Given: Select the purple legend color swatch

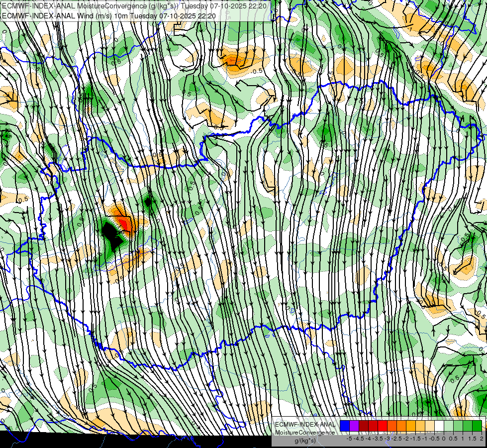Looking at the screenshot, I should (354, 426).
